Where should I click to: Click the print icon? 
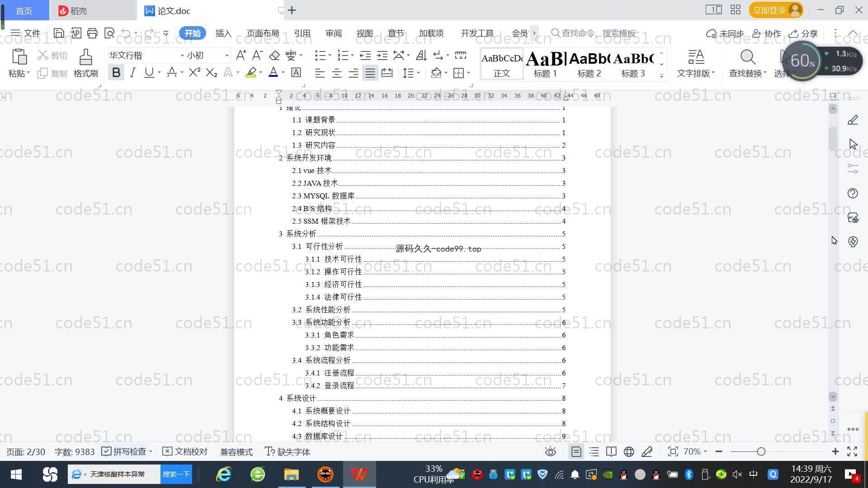point(92,33)
